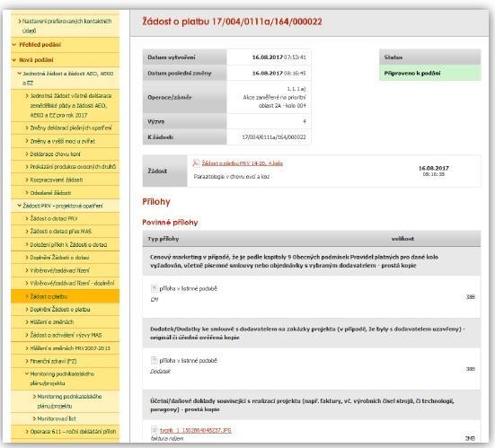Screen dimensions: 495x448
Task: Collapse the Přehled podání section
Action: click(x=13, y=45)
